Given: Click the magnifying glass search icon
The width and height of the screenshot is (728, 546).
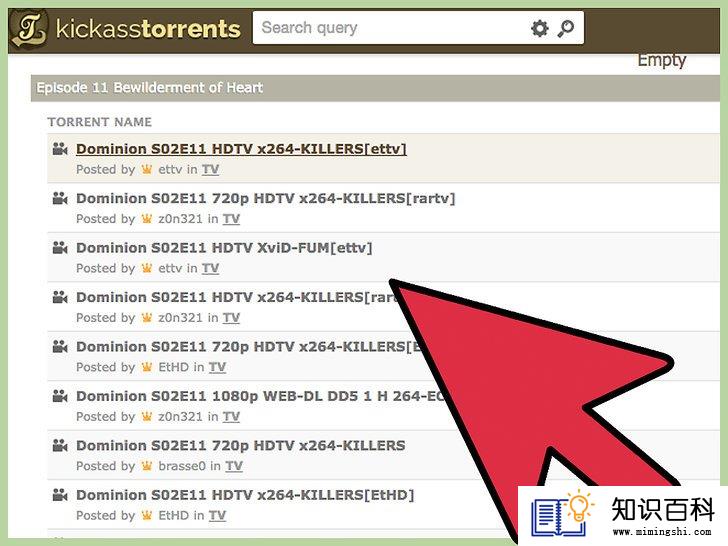Looking at the screenshot, I should 565,28.
